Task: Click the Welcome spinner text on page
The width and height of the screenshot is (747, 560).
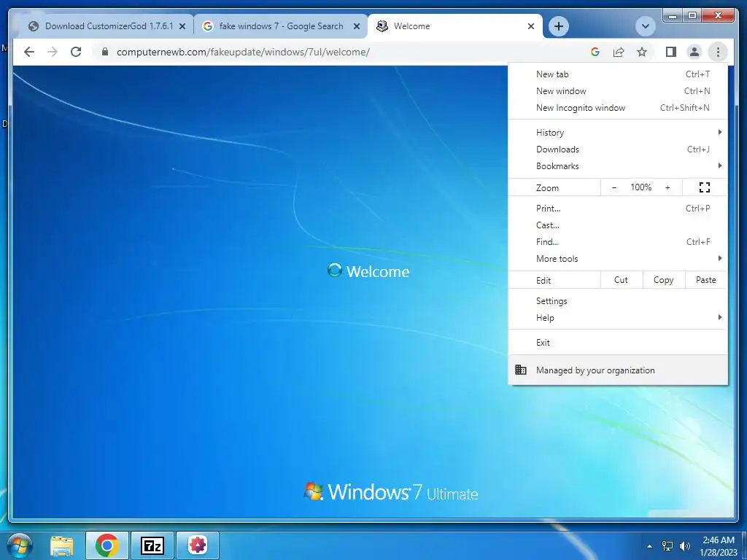Action: (368, 271)
